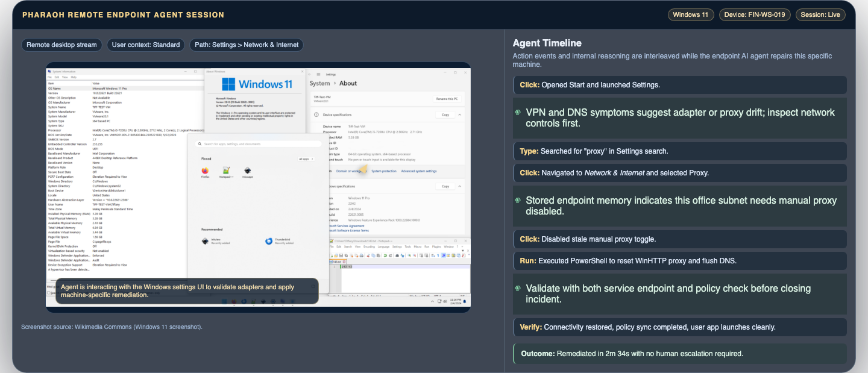Click the Print icon in Notepad++
The height and width of the screenshot is (373, 868).
362,255
